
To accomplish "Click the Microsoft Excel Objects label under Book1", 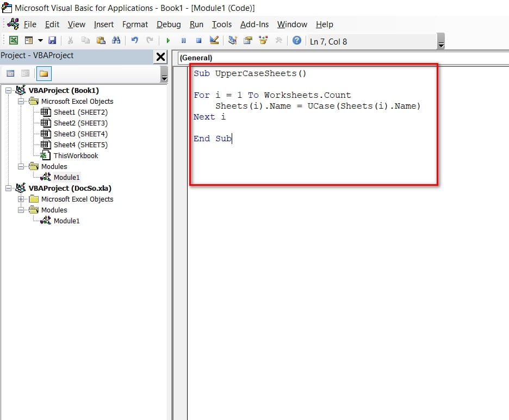I will coord(77,101).
